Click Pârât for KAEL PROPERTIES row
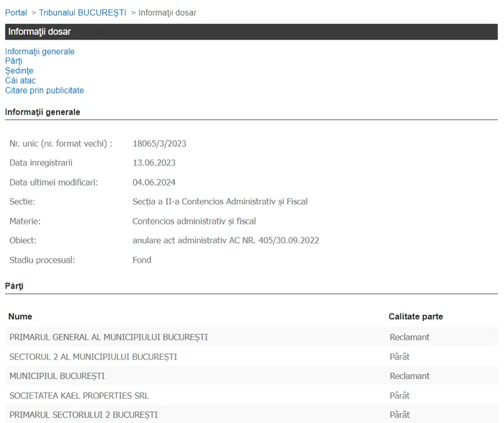The width and height of the screenshot is (504, 423). click(x=400, y=396)
